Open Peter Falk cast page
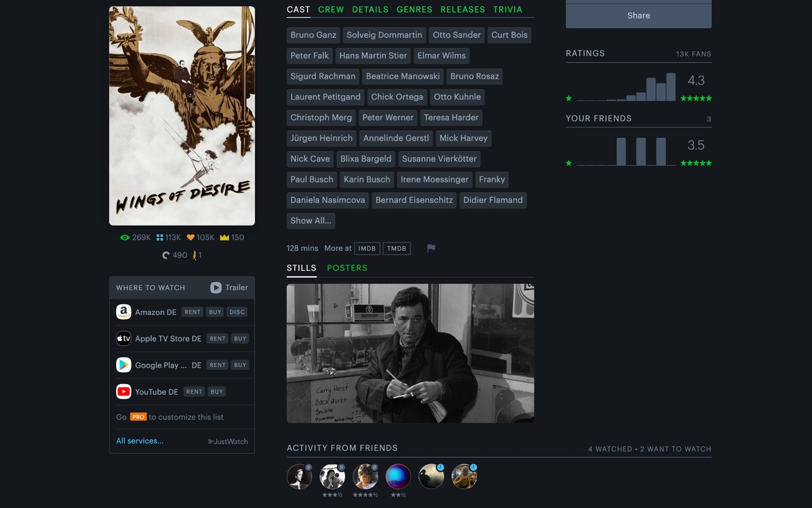Viewport: 812px width, 508px height. pyautogui.click(x=310, y=56)
